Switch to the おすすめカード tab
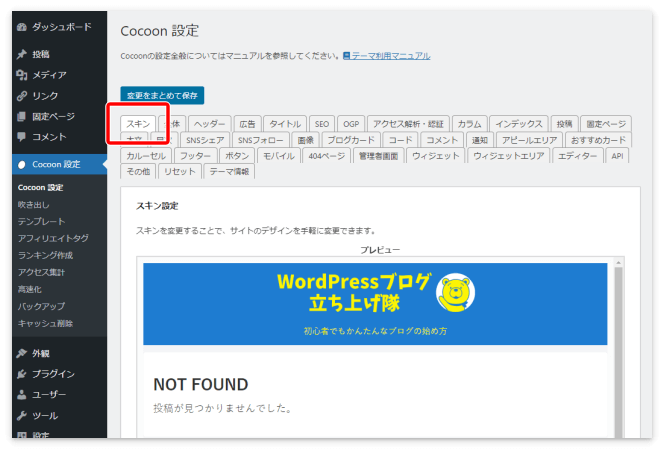 tap(598, 140)
